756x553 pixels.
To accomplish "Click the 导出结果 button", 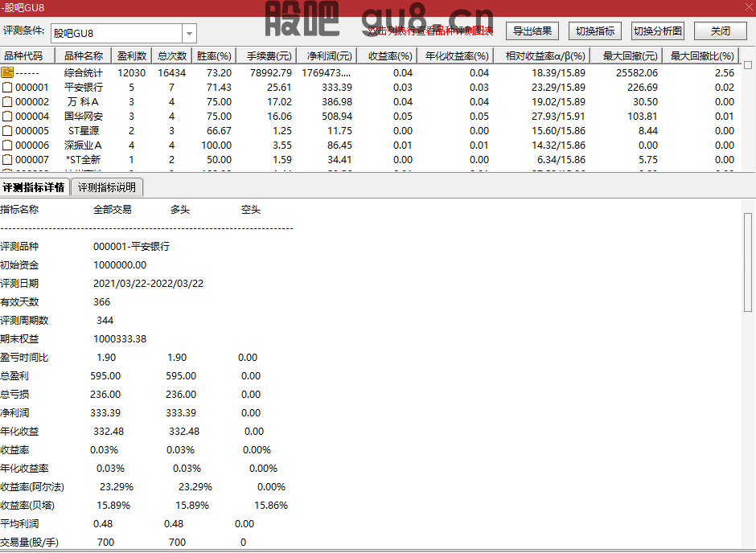I will [532, 31].
